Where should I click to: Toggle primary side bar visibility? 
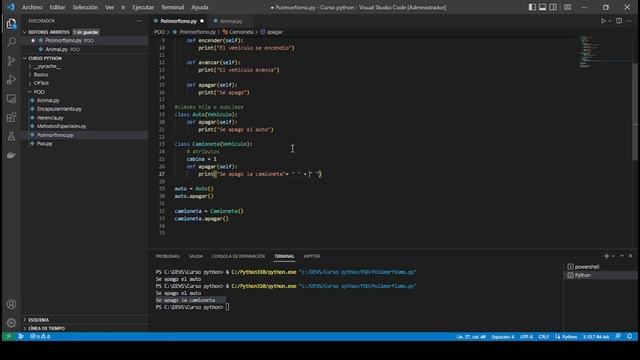click(532, 7)
